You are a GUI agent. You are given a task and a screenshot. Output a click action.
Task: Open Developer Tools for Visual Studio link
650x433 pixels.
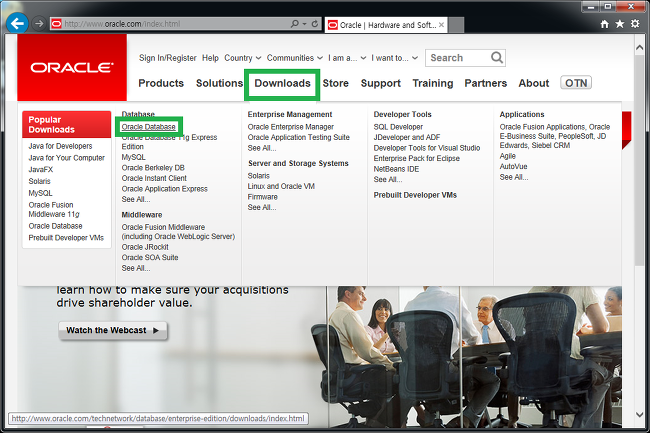click(x=427, y=148)
